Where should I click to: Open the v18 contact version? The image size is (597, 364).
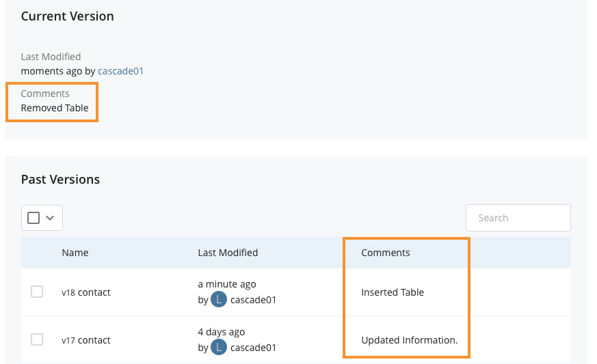[x=86, y=292]
